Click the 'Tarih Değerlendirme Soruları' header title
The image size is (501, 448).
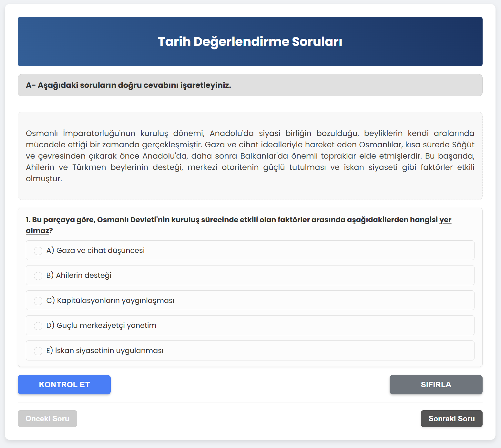click(x=250, y=42)
